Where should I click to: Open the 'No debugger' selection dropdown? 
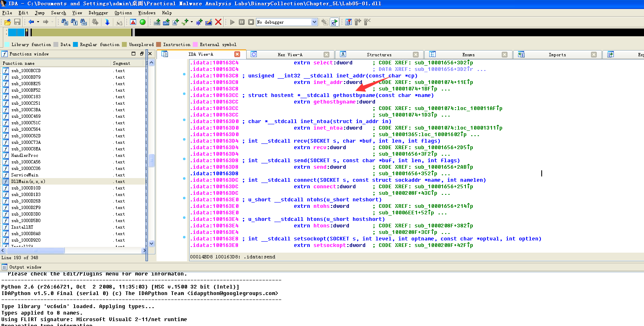coord(314,22)
